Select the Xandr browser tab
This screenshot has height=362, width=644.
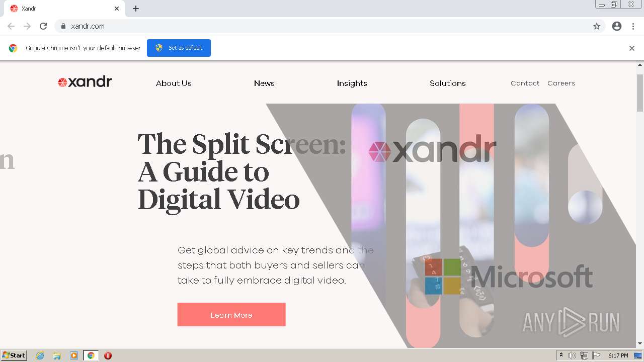(x=65, y=9)
